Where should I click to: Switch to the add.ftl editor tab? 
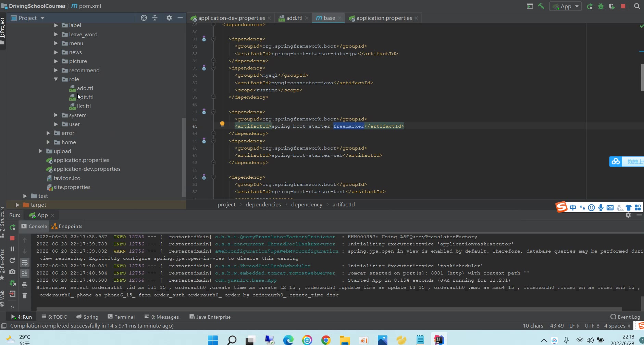(294, 18)
